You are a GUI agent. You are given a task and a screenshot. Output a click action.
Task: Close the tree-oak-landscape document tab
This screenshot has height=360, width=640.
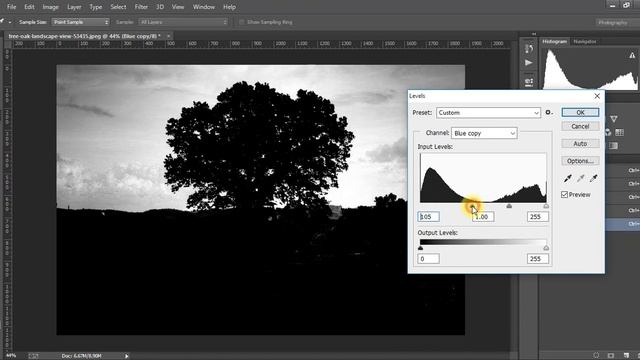(x=168, y=36)
